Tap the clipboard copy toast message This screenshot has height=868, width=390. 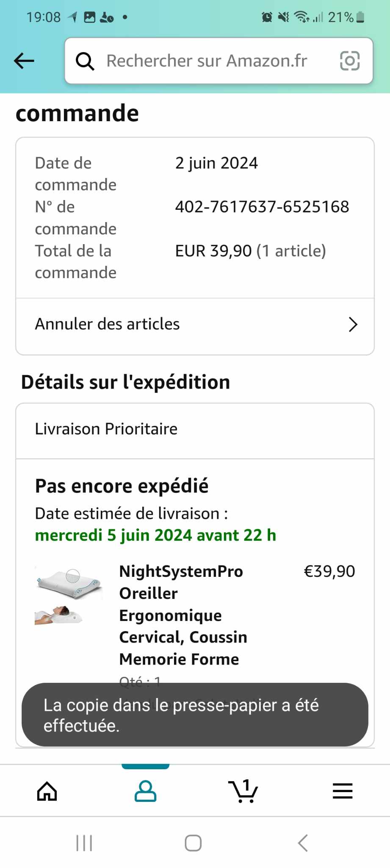195,715
